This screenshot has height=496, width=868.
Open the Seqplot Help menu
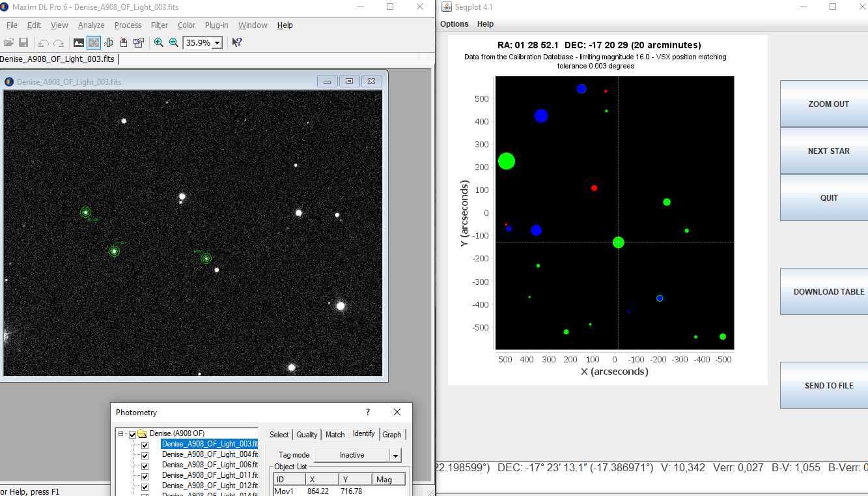point(485,24)
